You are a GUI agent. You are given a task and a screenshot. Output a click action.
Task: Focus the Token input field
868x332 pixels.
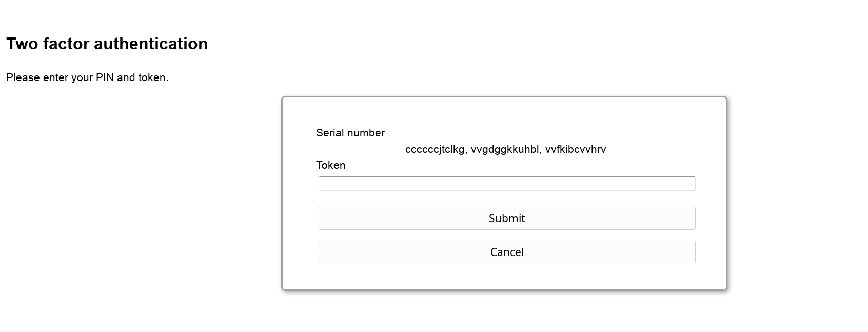click(x=506, y=183)
